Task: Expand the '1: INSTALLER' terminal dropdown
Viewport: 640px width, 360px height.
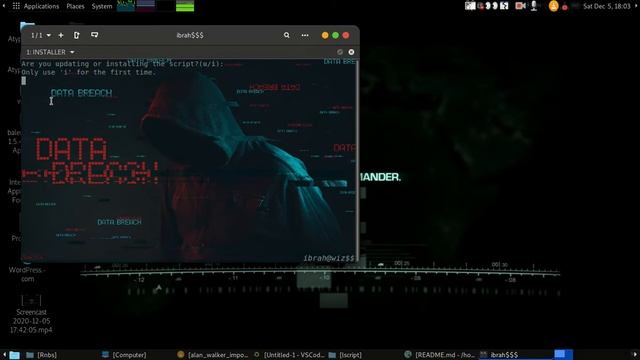Action: pyautogui.click(x=50, y=52)
